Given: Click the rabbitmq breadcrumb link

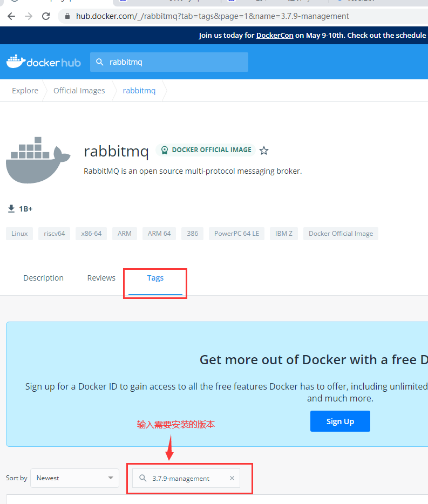Looking at the screenshot, I should click(x=139, y=91).
